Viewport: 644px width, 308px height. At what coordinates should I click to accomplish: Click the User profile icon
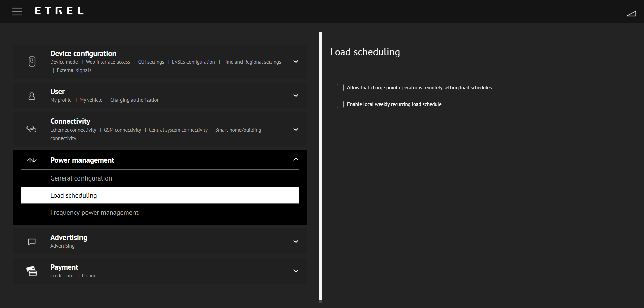pos(32,96)
